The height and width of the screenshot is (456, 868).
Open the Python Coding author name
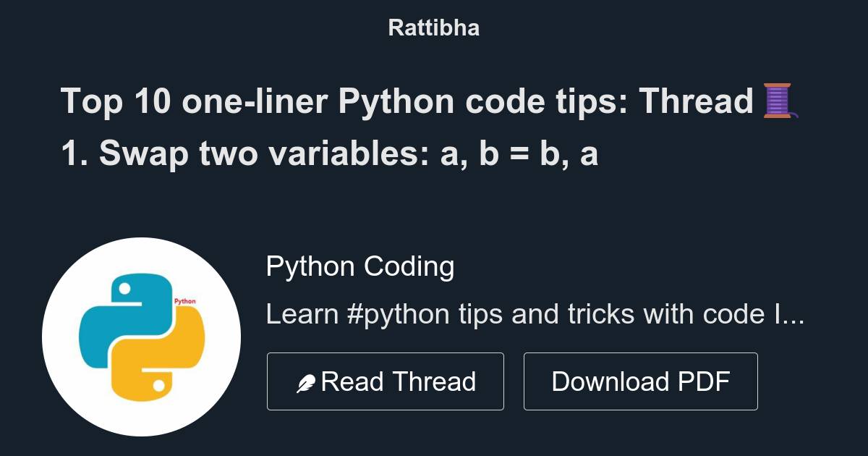pos(360,266)
